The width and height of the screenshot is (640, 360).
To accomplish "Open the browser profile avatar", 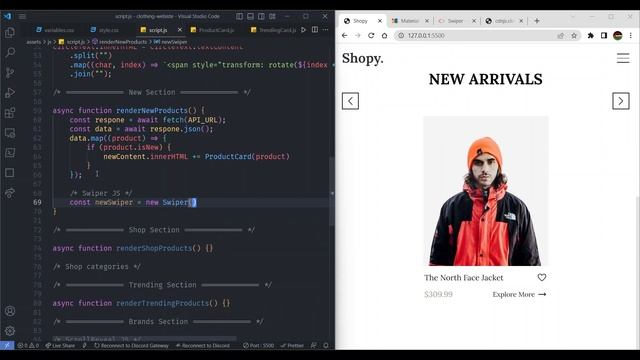I will pyautogui.click(x=618, y=36).
